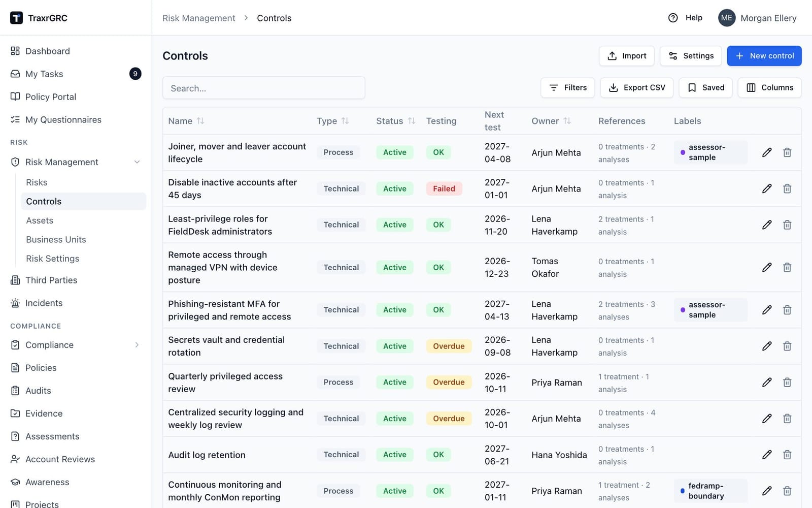Delete the Centralized security logging control

(787, 419)
